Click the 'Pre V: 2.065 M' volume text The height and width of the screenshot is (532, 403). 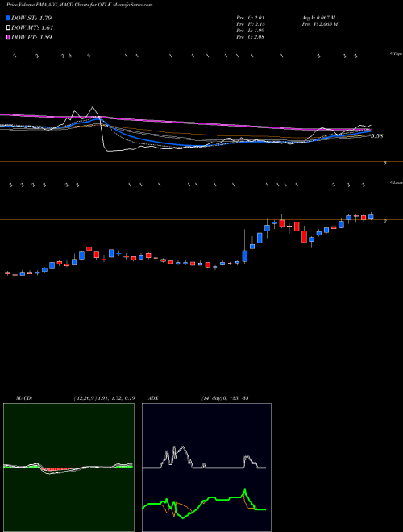point(319,24)
